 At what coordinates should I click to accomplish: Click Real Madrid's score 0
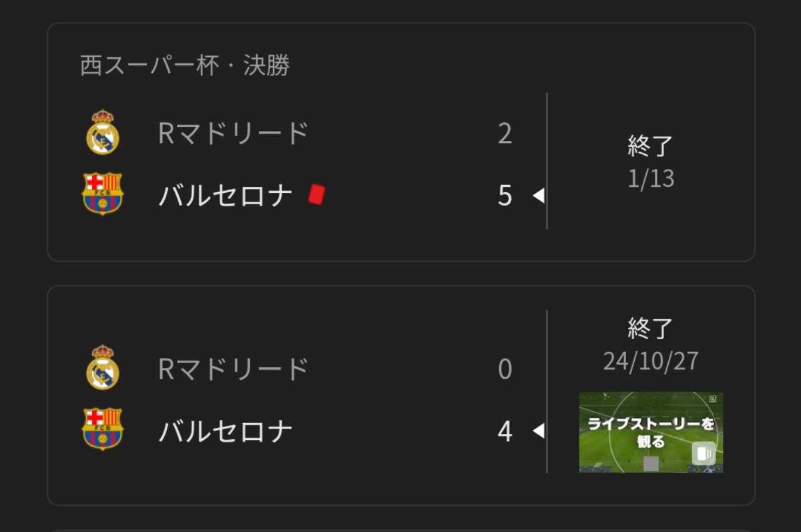click(x=505, y=369)
